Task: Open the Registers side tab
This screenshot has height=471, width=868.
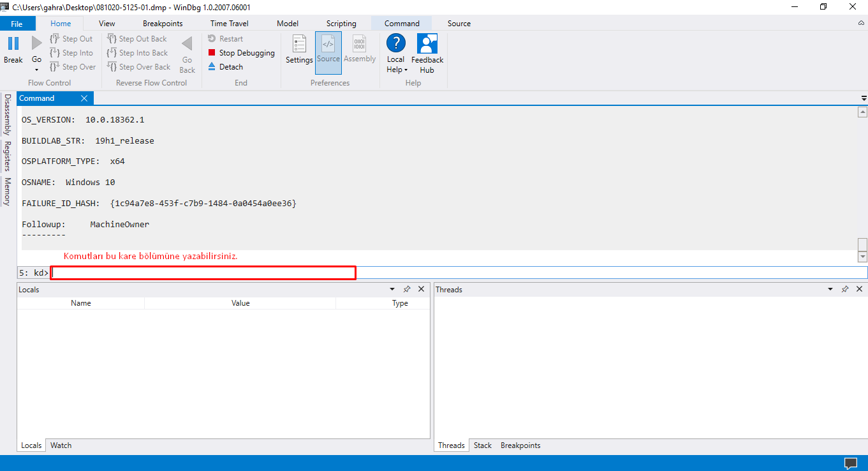Action: pyautogui.click(x=8, y=156)
